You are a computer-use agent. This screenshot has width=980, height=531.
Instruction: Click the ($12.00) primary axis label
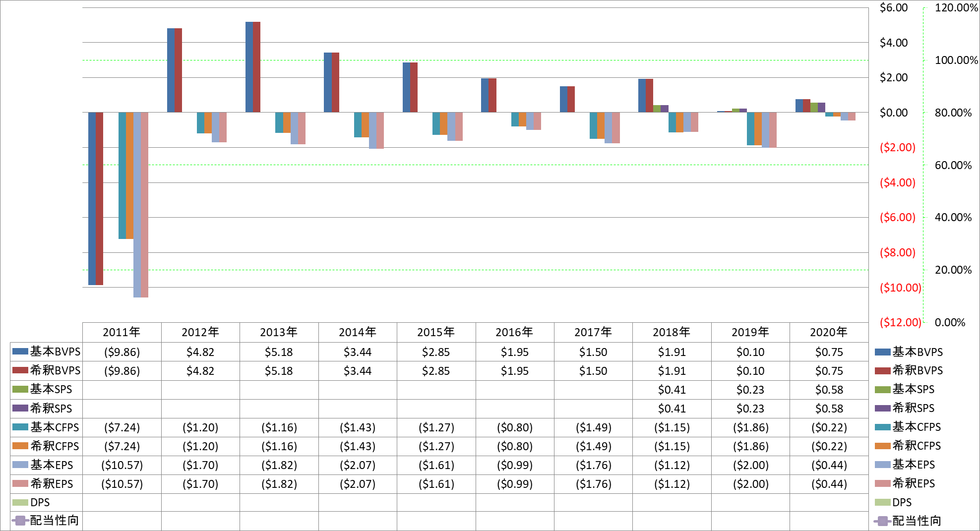[900, 322]
